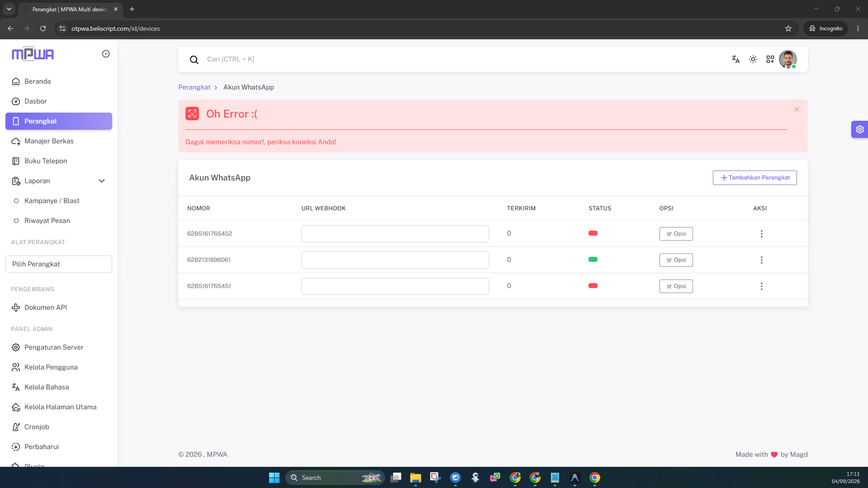Click webhook URL field for 6282131696061
The image size is (868, 488).
click(x=395, y=260)
